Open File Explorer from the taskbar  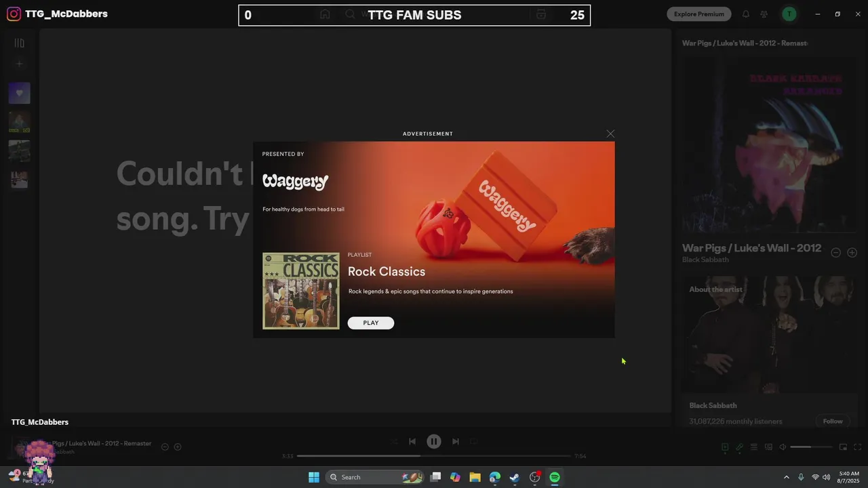(475, 477)
